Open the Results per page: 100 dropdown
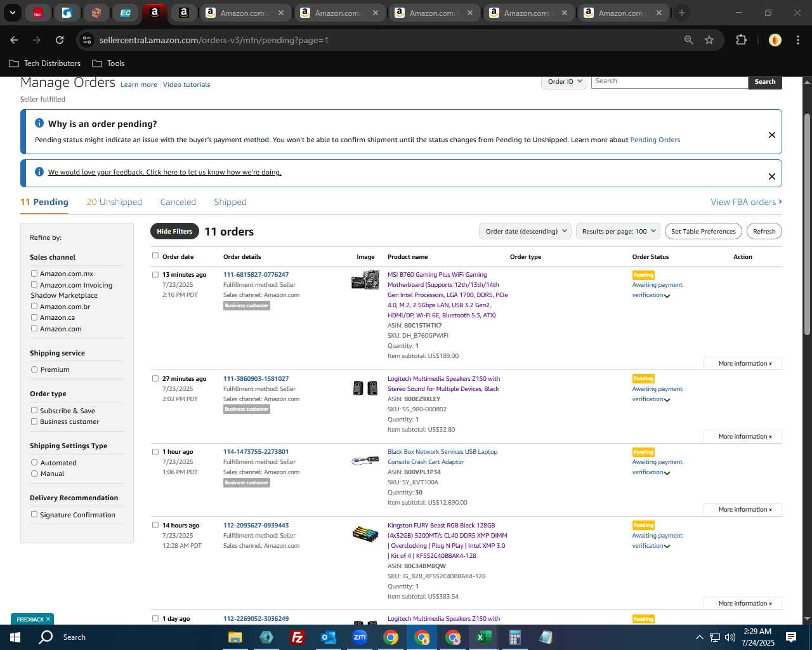812x650 pixels. pyautogui.click(x=619, y=231)
